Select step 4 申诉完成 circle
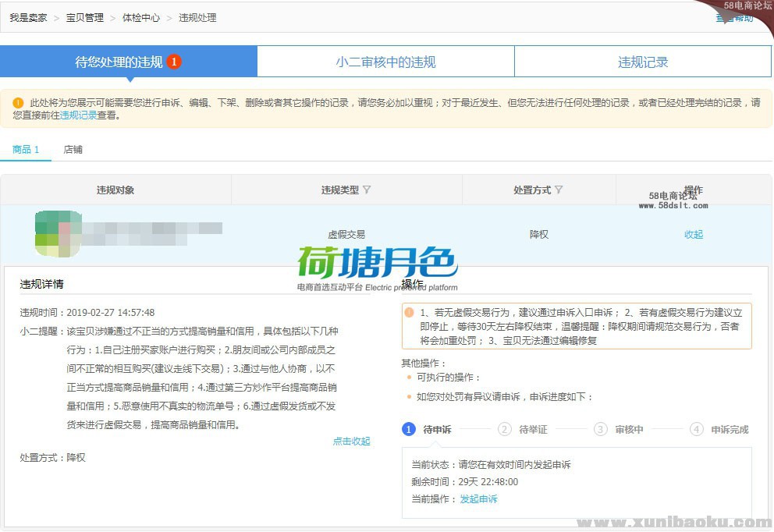Image resolution: width=774 pixels, height=532 pixels. point(697,429)
